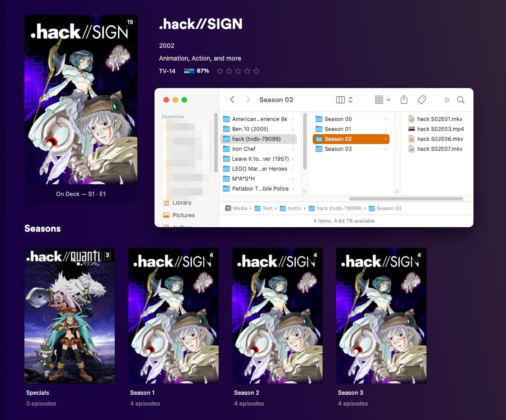Click the Season 1 title link
This screenshot has height=420, width=506.
(x=142, y=392)
